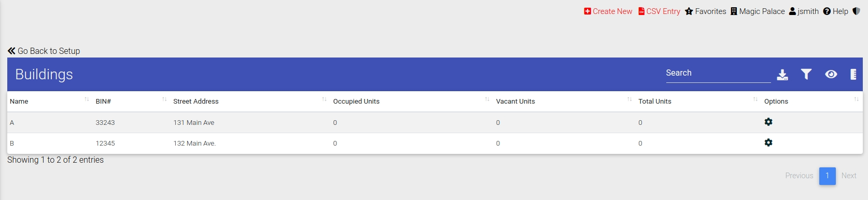Viewport: 868px width, 200px height.
Task: Open options gear for building A
Action: 768,122
